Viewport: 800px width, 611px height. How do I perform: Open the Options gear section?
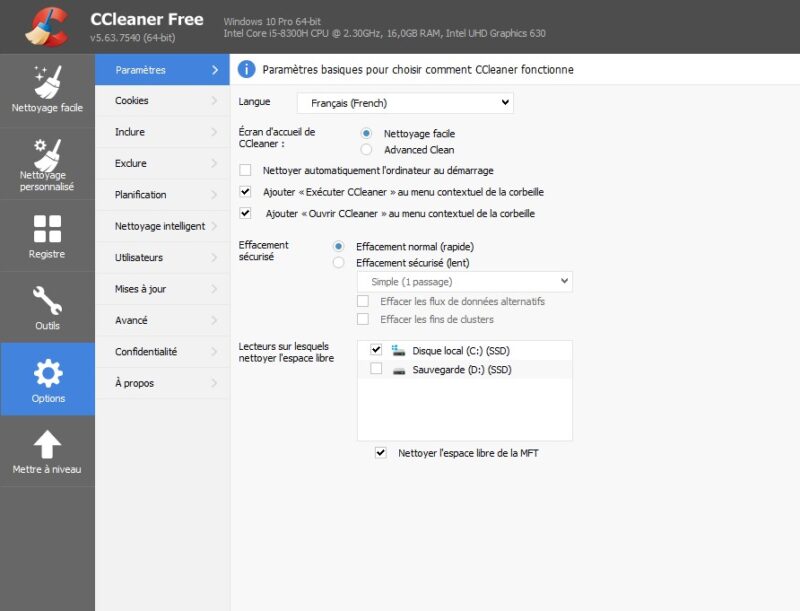[46, 375]
